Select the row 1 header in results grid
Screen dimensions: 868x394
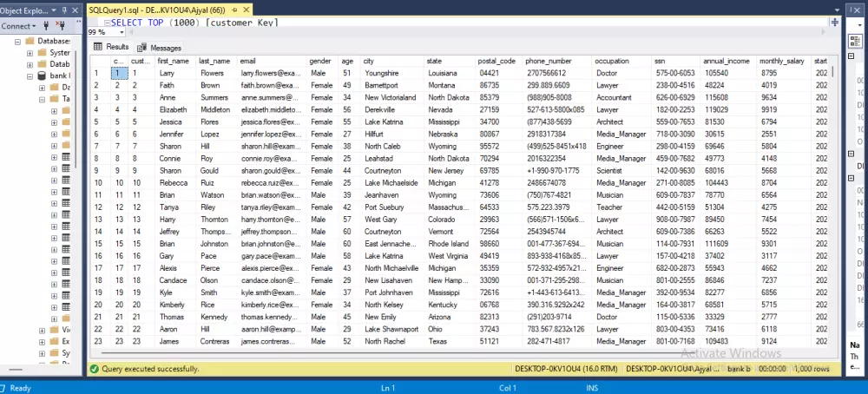tap(100, 73)
